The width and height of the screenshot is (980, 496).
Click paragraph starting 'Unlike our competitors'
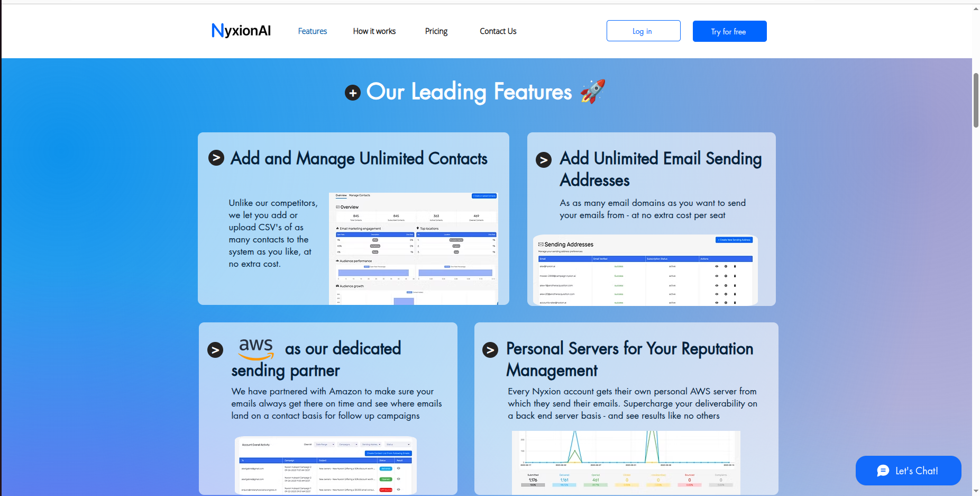coord(273,233)
